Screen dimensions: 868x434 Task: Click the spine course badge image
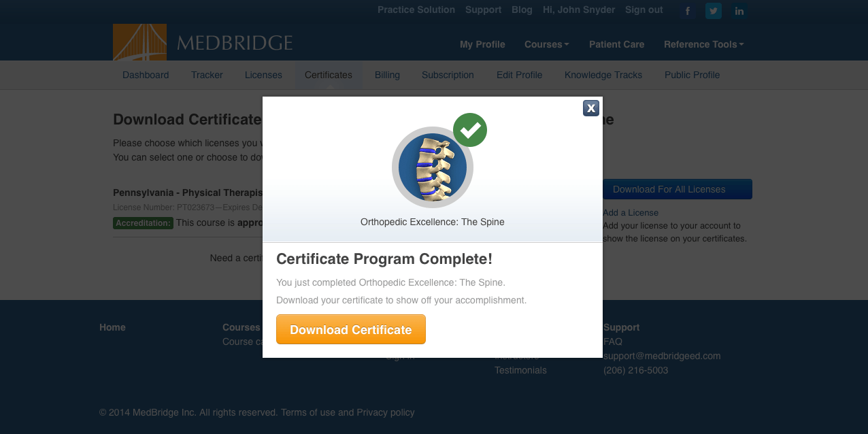(432, 168)
